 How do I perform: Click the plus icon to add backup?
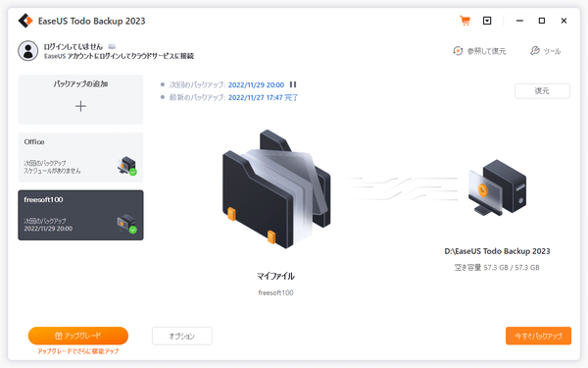click(80, 106)
